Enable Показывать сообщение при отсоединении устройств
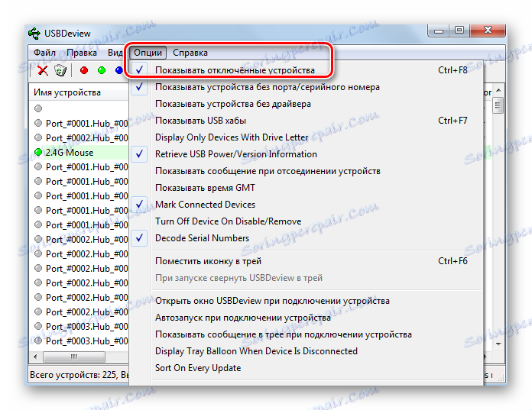 click(306, 171)
